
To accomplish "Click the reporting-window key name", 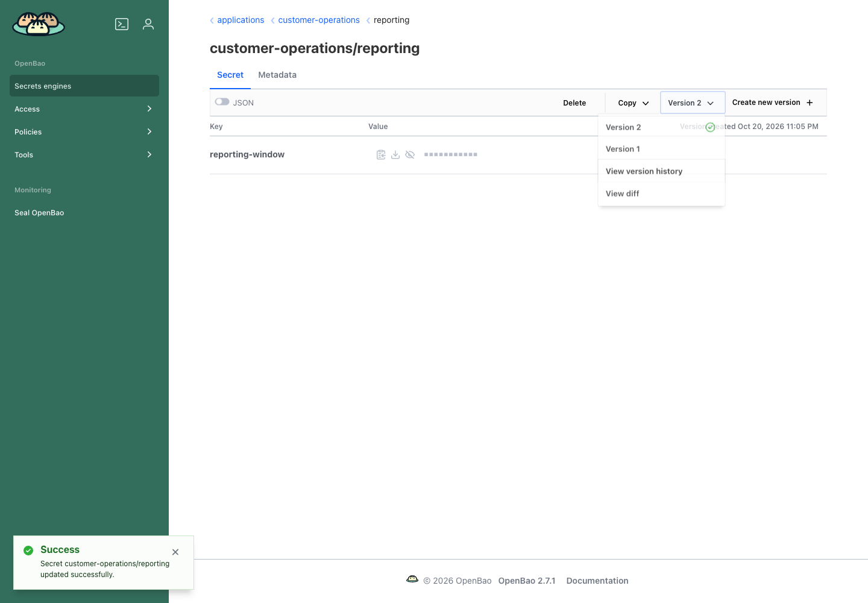I will click(x=247, y=154).
